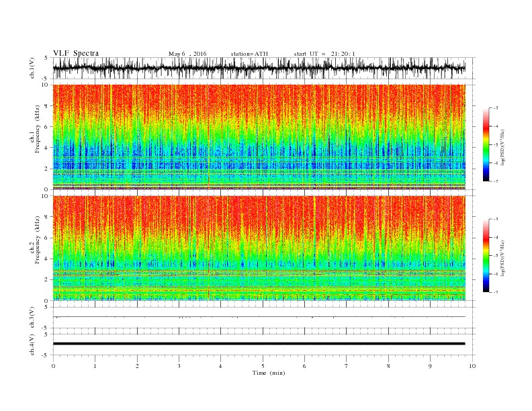Click the "VLF Spectra" plot title
This screenshot has width=532, height=411.
(x=76, y=53)
